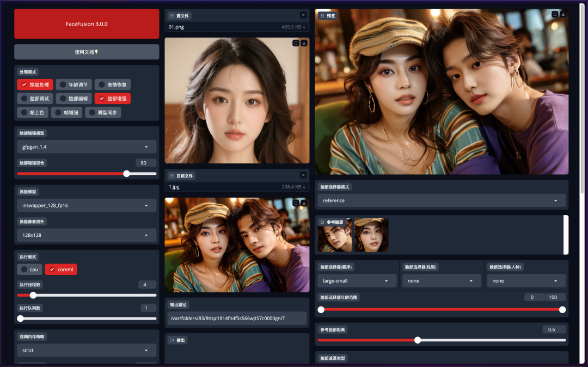Click the large 预览 preview image
This screenshot has height=367, width=588.
pyautogui.click(x=442, y=92)
